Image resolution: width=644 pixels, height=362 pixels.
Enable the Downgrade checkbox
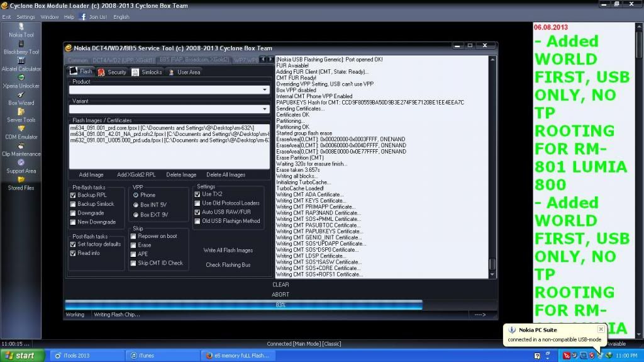pyautogui.click(x=74, y=213)
